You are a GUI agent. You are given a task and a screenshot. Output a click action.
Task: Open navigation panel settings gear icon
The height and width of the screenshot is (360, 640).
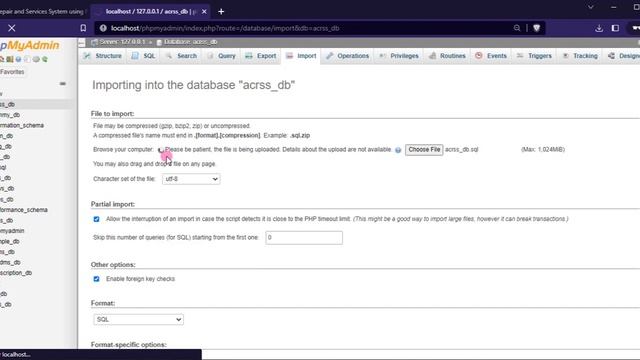[36, 60]
